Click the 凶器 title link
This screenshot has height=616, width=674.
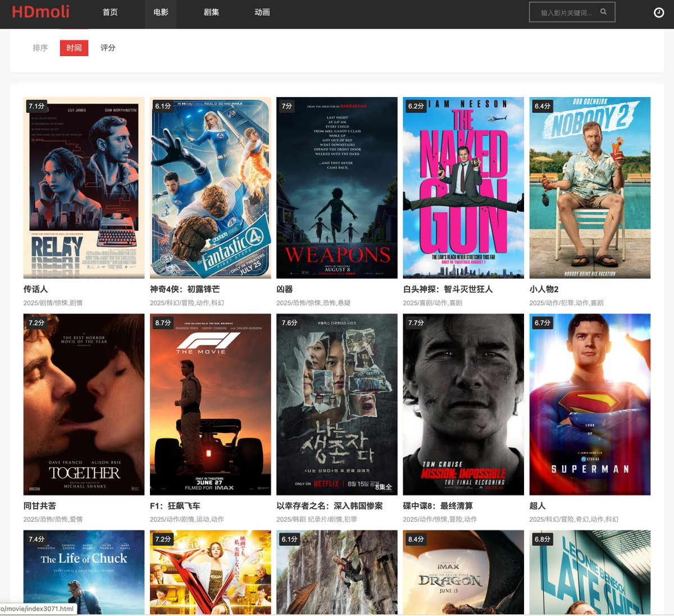(284, 289)
